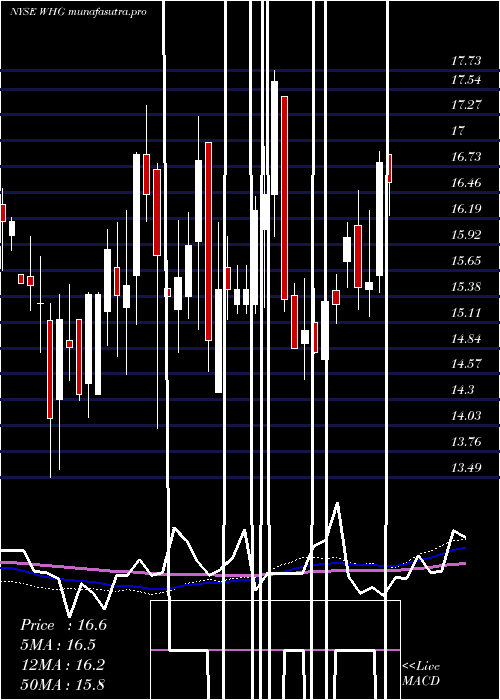500x700 pixels.
Task: Click the '<<Live MACD' label
Action: (x=421, y=673)
